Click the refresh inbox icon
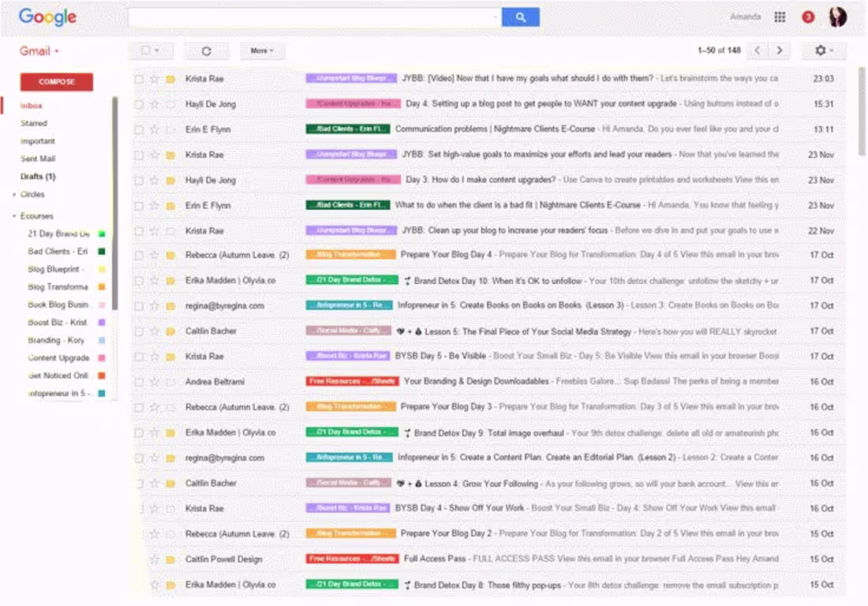 207,51
